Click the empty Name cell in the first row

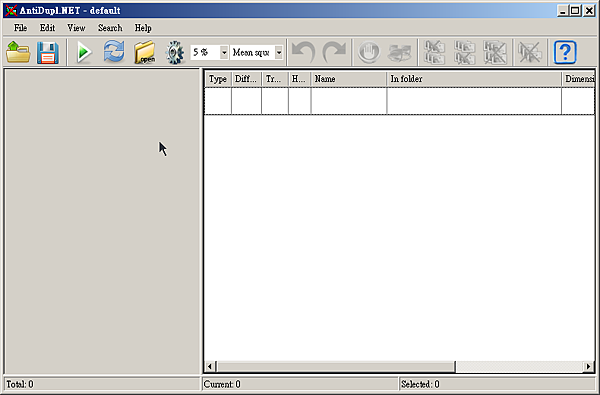point(349,101)
